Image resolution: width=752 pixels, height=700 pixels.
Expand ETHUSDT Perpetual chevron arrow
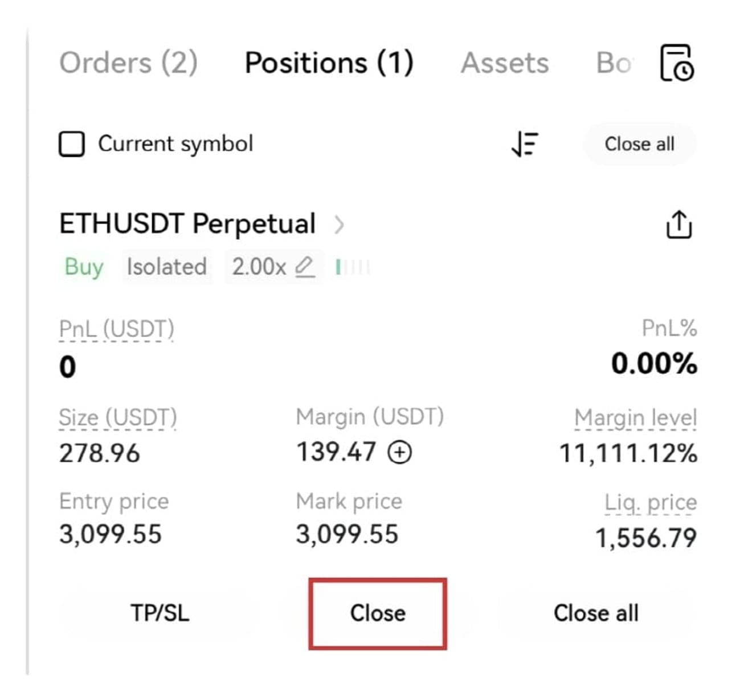[x=339, y=225]
